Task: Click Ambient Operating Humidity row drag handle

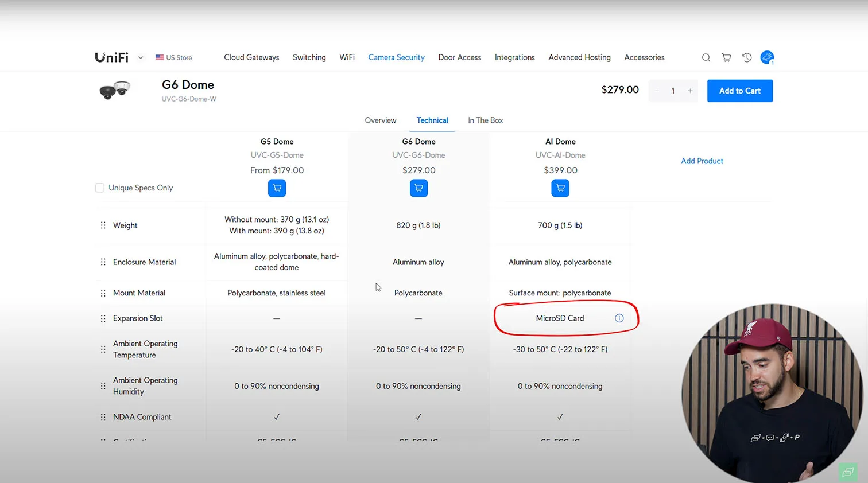Action: (103, 386)
